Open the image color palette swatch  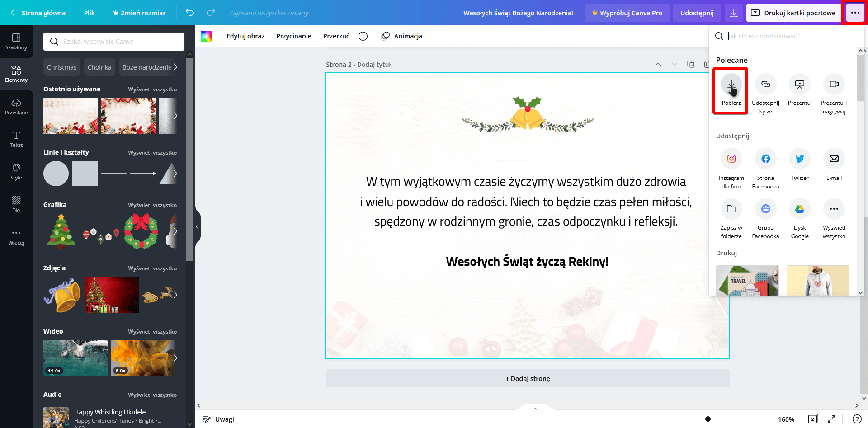(x=206, y=36)
